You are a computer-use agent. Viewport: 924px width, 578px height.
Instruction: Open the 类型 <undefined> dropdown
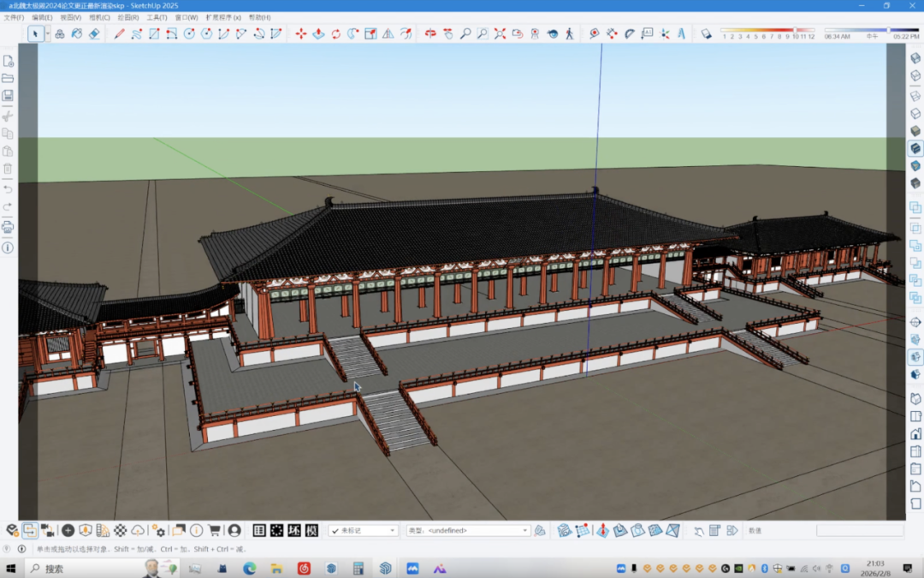(x=468, y=531)
